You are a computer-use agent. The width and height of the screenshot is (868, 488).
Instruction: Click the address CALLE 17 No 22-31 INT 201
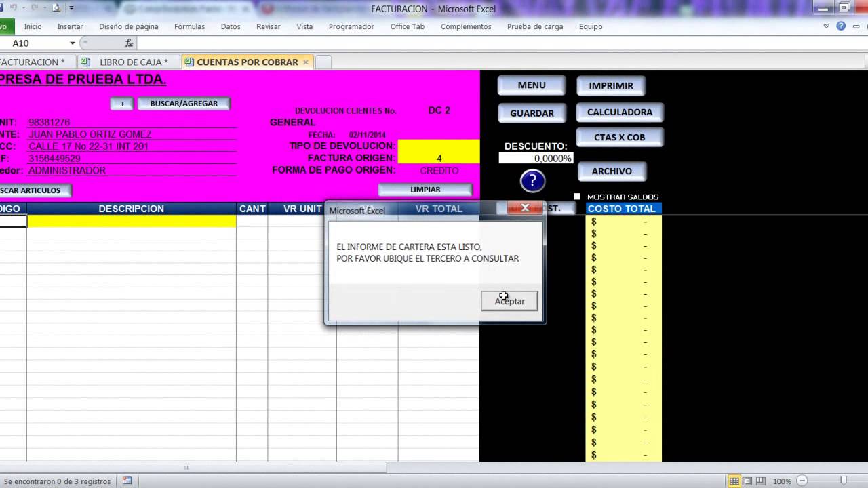88,146
